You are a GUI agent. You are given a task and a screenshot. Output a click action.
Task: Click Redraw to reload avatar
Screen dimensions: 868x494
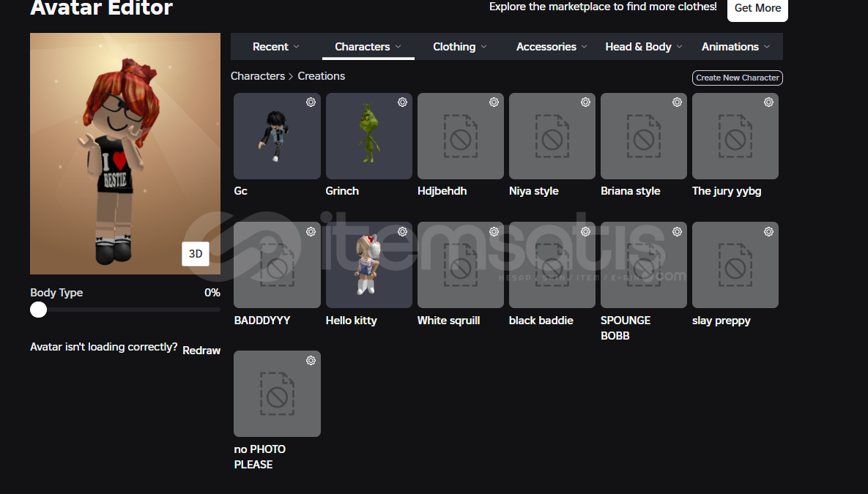(x=201, y=351)
